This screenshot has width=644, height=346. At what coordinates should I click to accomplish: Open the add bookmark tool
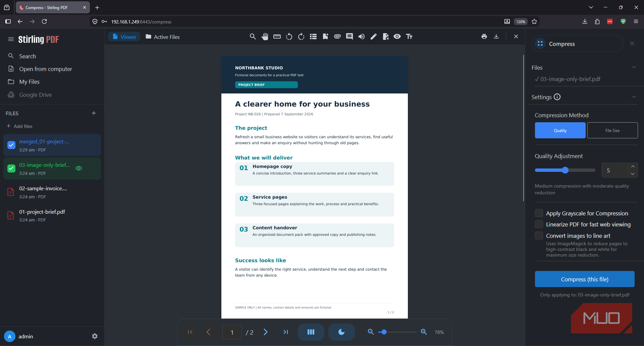325,37
